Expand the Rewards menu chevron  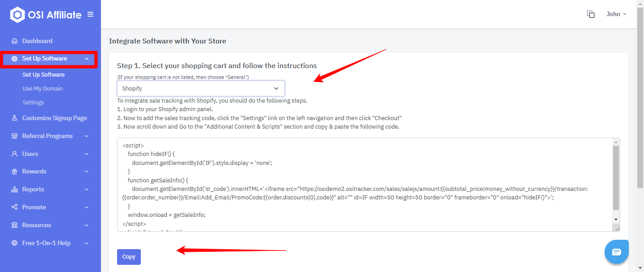(x=87, y=172)
